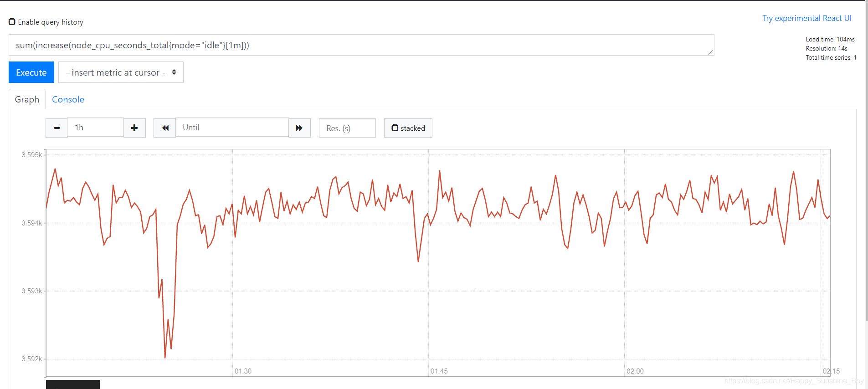Click the PromQL expression input box

pyautogui.click(x=361, y=45)
